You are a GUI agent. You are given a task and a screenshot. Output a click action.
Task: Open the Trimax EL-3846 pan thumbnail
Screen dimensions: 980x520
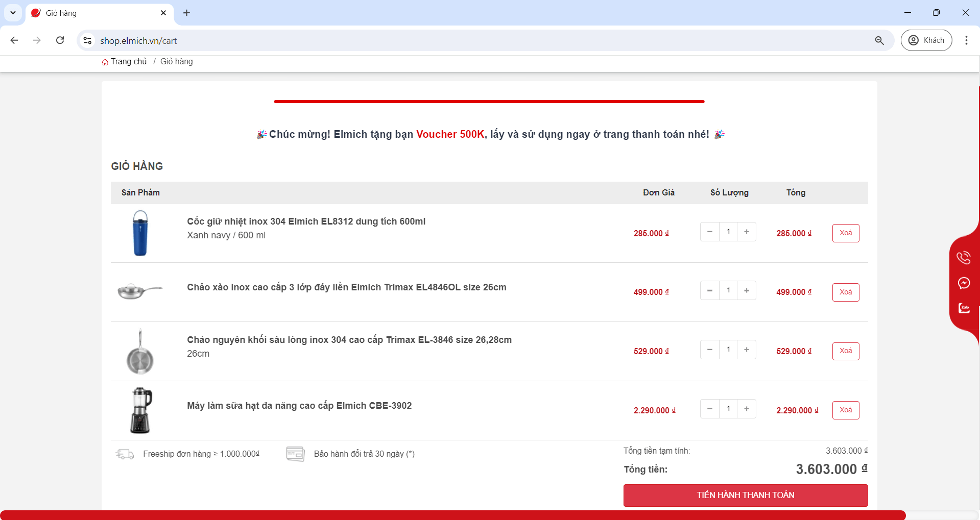(x=140, y=352)
